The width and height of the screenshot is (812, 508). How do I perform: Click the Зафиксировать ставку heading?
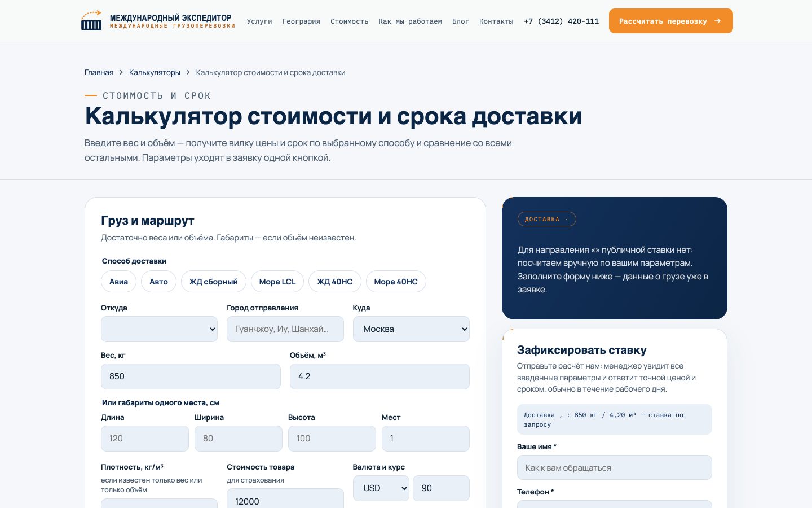[x=581, y=350]
